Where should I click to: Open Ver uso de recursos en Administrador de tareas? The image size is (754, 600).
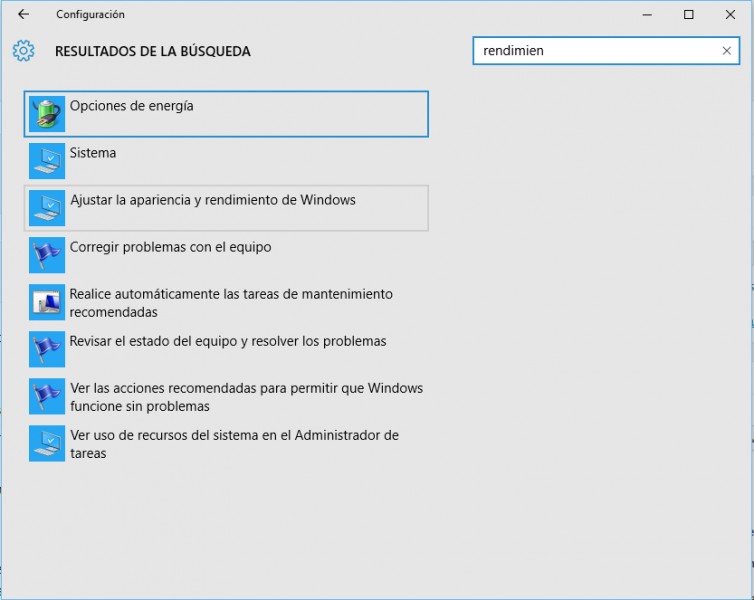[x=226, y=444]
